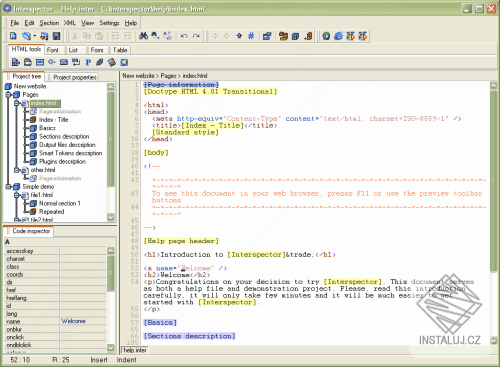
Task: Click the Save floppy disk icon
Action: [57, 36]
